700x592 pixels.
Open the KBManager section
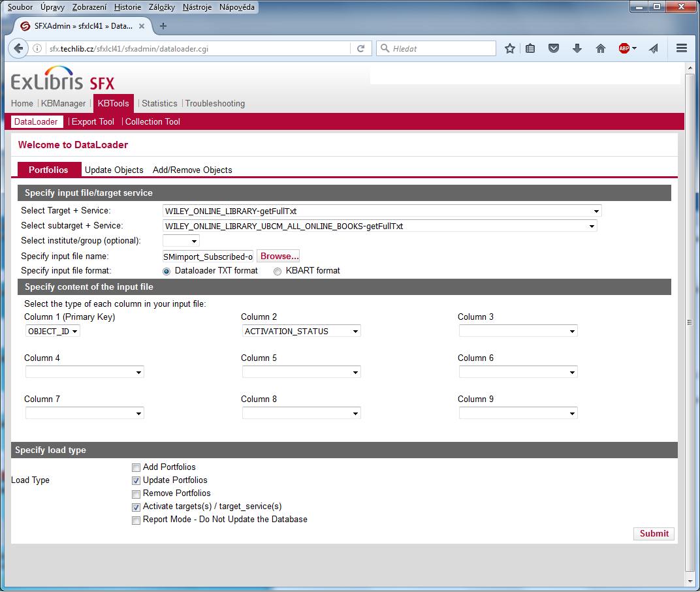[x=63, y=104]
